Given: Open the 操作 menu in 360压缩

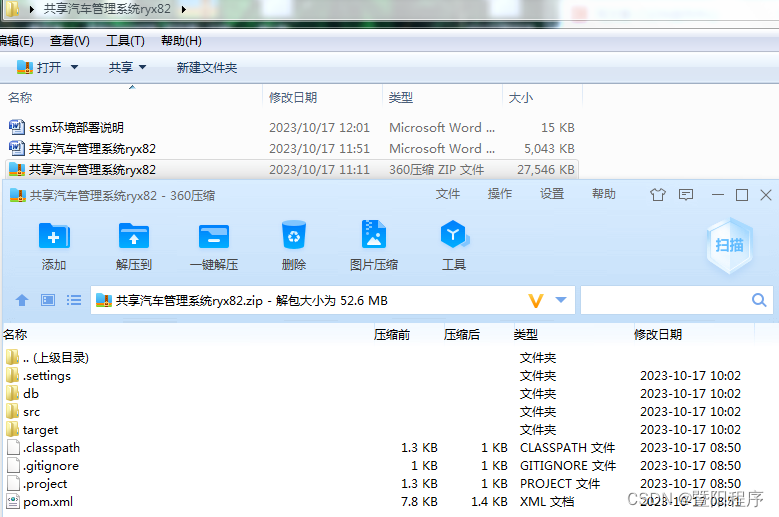Looking at the screenshot, I should coord(500,194).
